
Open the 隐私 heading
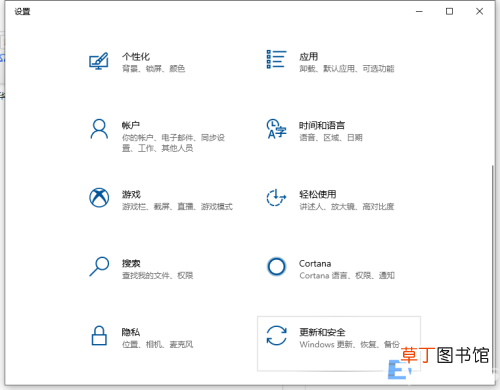131,332
